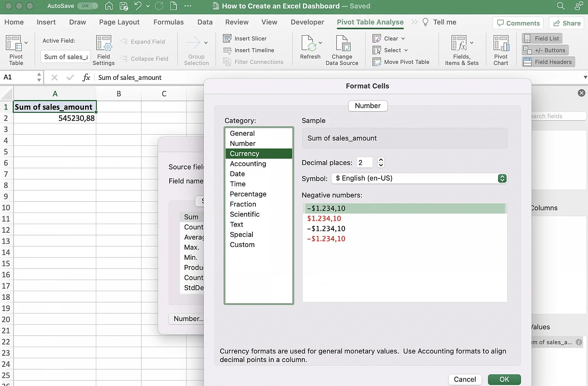Toggle AutoSave switch
588x386 pixels.
(88, 6)
